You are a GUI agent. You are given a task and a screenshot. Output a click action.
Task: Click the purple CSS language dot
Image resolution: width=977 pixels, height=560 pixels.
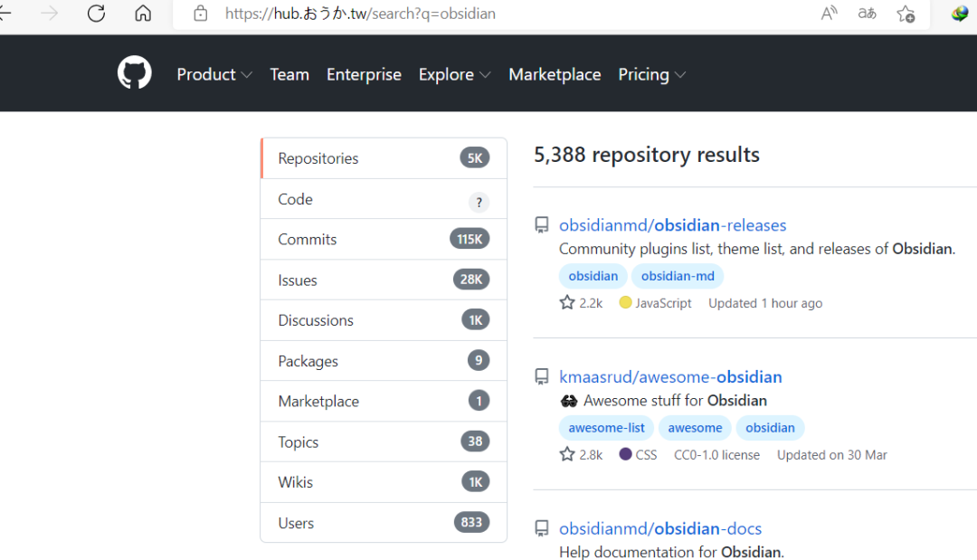point(626,454)
